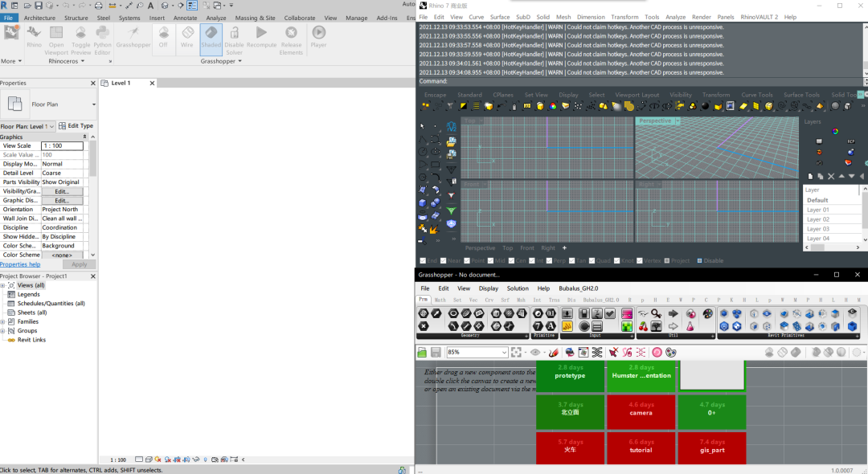
Task: Toggle the Vertex osnap checkbox in Rhino
Action: pyautogui.click(x=640, y=260)
